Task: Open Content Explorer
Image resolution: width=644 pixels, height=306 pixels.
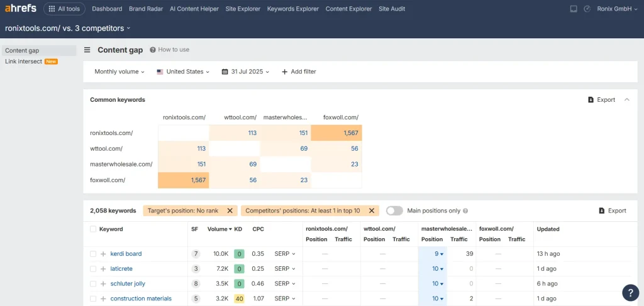Action: tap(348, 9)
